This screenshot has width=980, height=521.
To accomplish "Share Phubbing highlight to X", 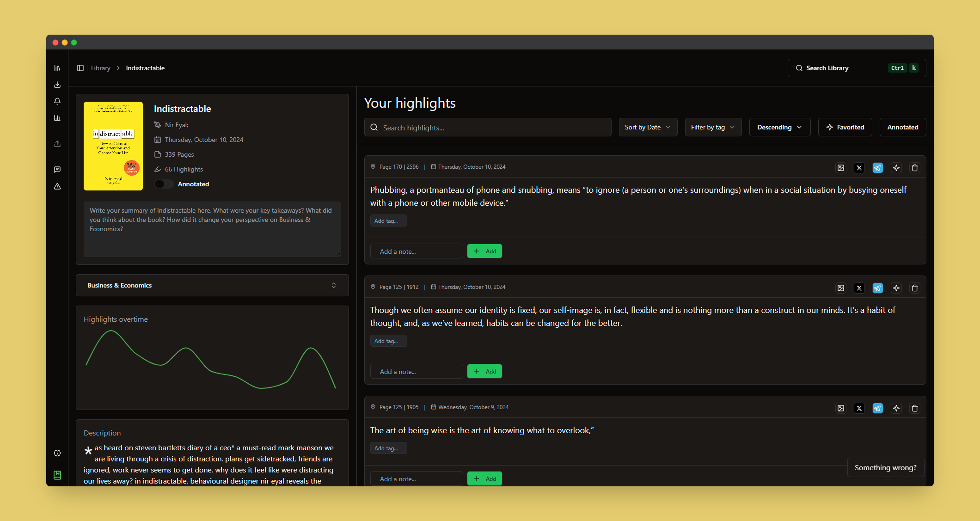I will click(859, 168).
